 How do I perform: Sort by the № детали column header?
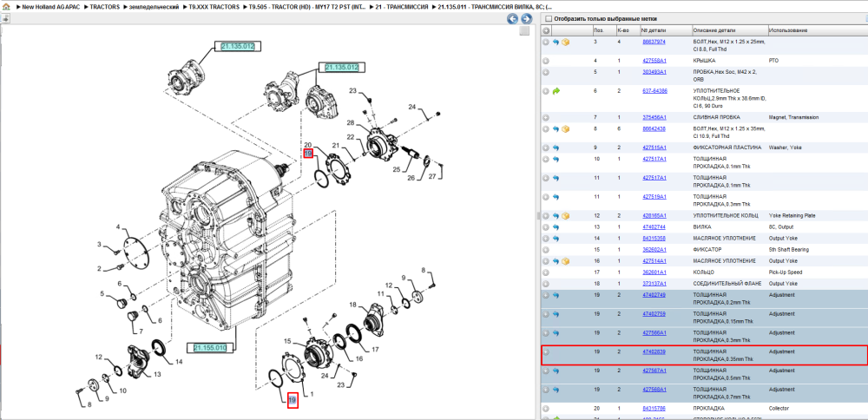coord(654,30)
